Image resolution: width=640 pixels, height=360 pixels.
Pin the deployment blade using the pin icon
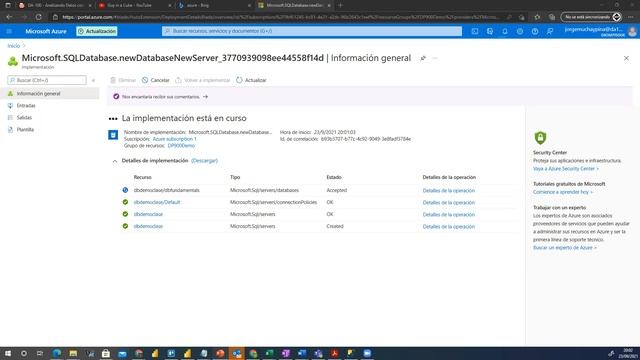click(x=423, y=58)
